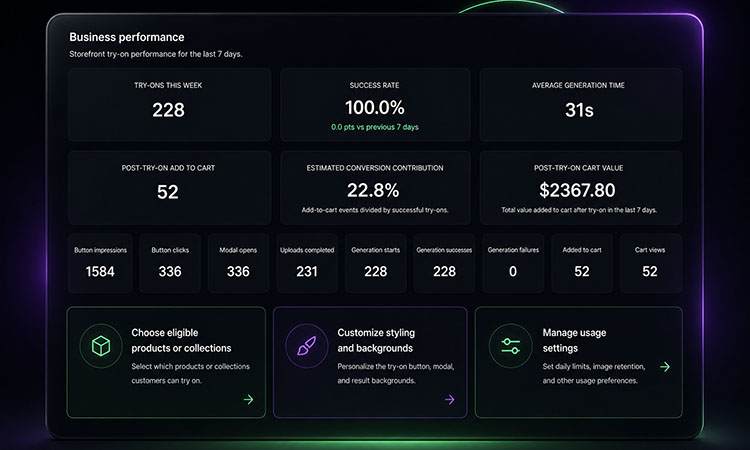Click the purple arrow on customize styling card
The image size is (750, 450).
coord(450,399)
